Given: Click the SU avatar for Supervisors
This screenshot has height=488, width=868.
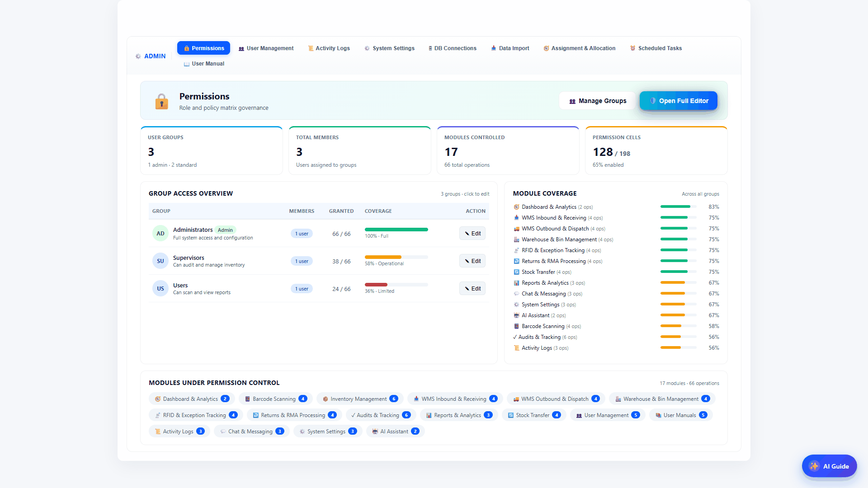Looking at the screenshot, I should tap(160, 261).
